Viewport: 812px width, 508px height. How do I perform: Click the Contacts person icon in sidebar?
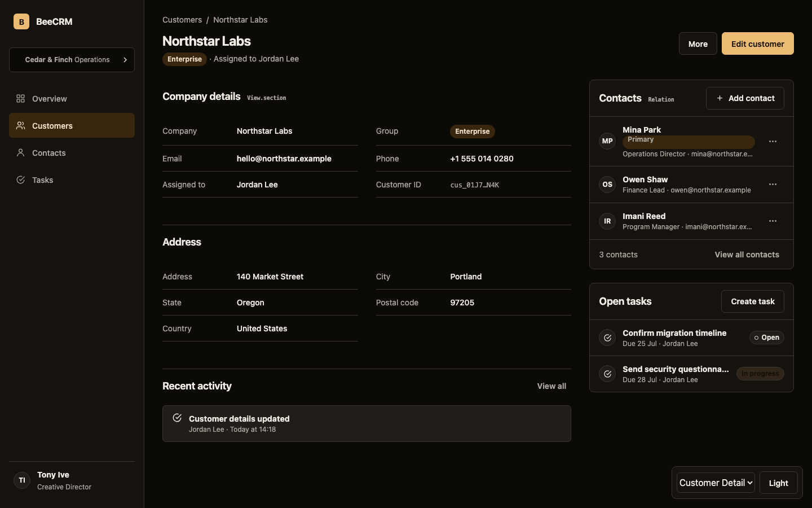(x=21, y=153)
